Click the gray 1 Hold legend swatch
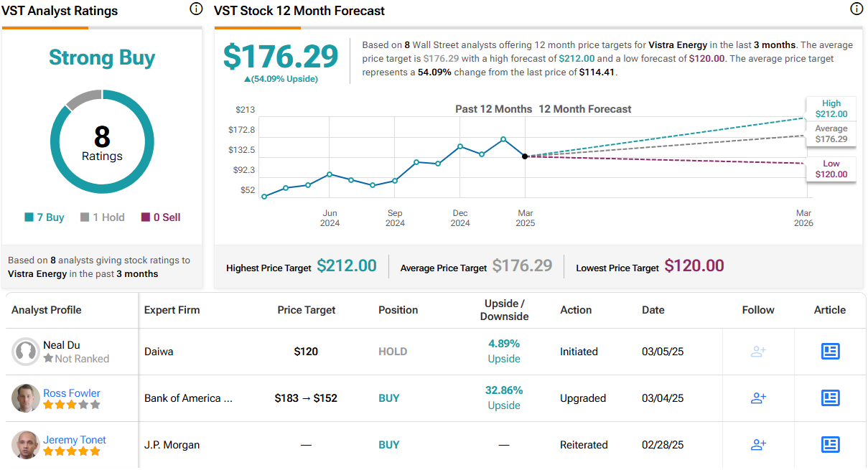This screenshot has height=470, width=868. 85,217
